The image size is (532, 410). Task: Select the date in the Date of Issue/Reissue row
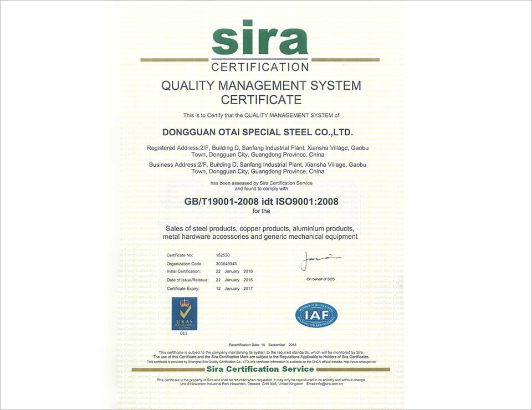[x=234, y=280]
